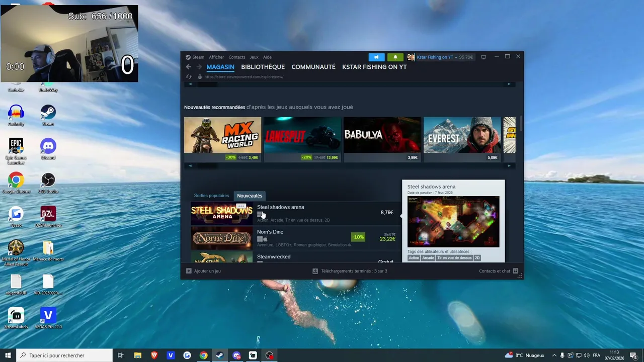This screenshot has height=362, width=644.
Task: Open Epic Games Launcher desktop icon
Action: [16, 151]
